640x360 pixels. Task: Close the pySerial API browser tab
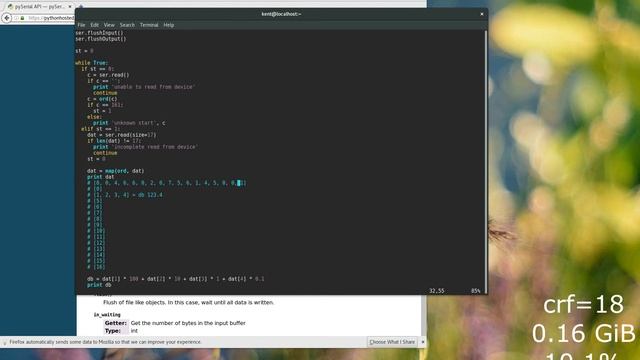click(70, 7)
